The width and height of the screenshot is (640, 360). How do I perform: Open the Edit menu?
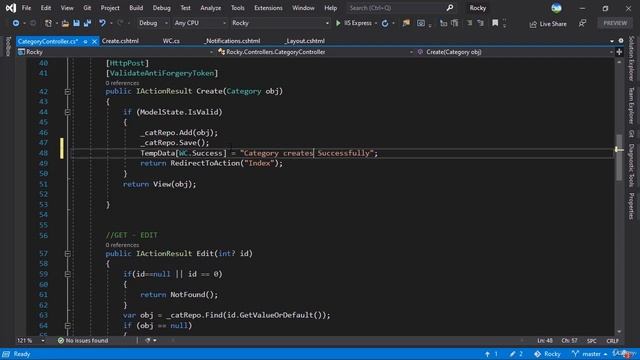(x=46, y=8)
